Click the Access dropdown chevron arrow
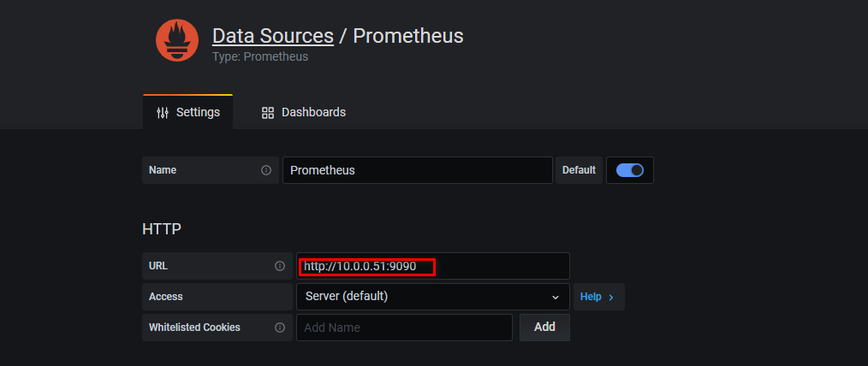Screen dimensions: 868x366 tap(556, 297)
